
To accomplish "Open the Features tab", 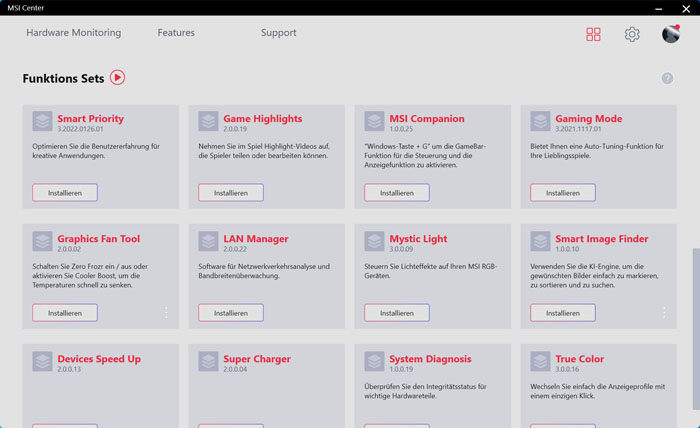I will click(176, 33).
